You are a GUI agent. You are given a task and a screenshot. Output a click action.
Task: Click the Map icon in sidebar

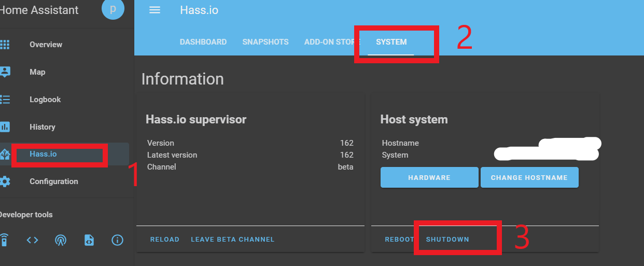tap(5, 72)
